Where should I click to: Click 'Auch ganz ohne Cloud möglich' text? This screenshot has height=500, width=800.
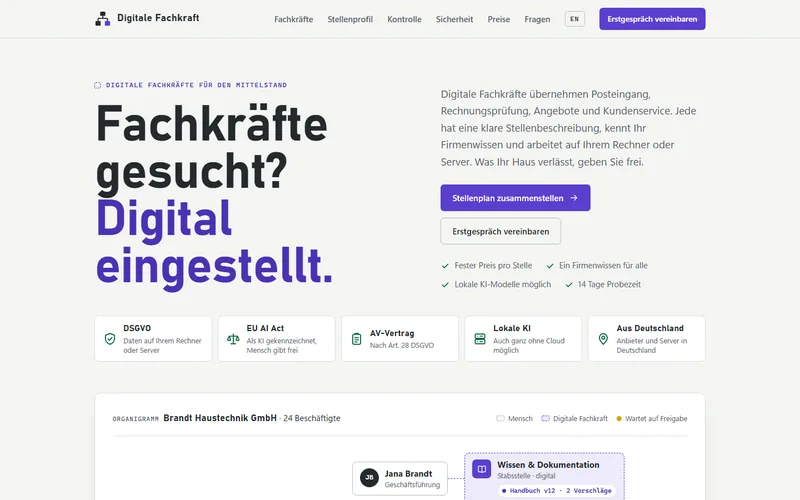tap(529, 345)
